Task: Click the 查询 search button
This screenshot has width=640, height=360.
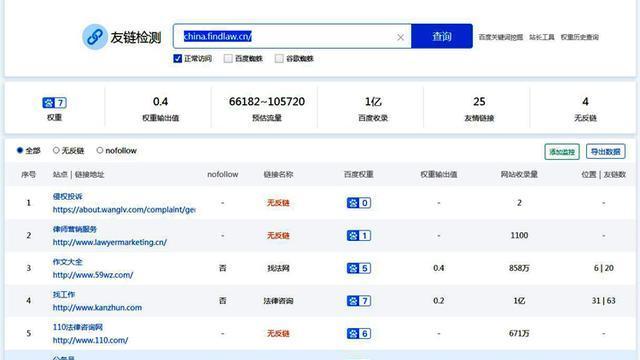Action: tap(442, 36)
